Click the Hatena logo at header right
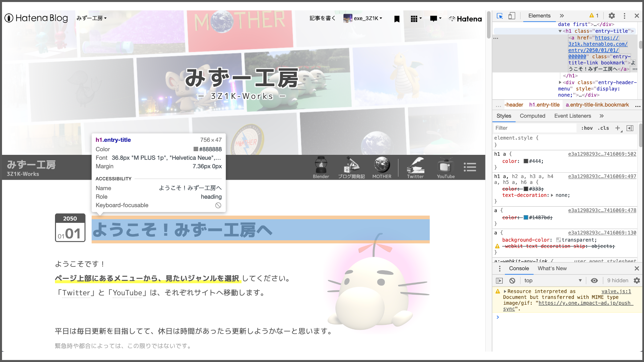 pyautogui.click(x=465, y=19)
